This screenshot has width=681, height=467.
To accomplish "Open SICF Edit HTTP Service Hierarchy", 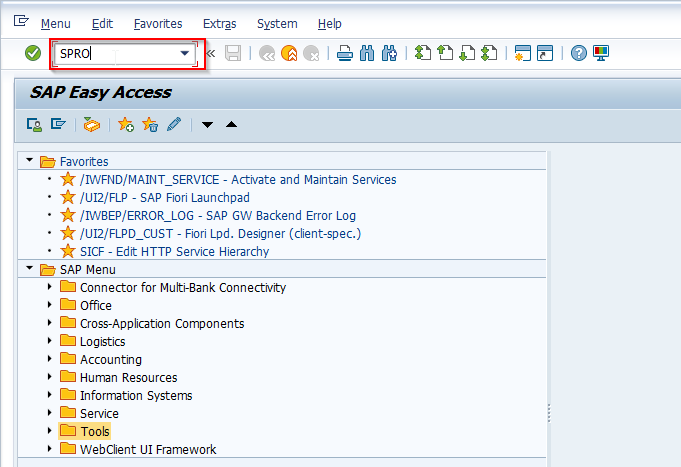I will [175, 252].
